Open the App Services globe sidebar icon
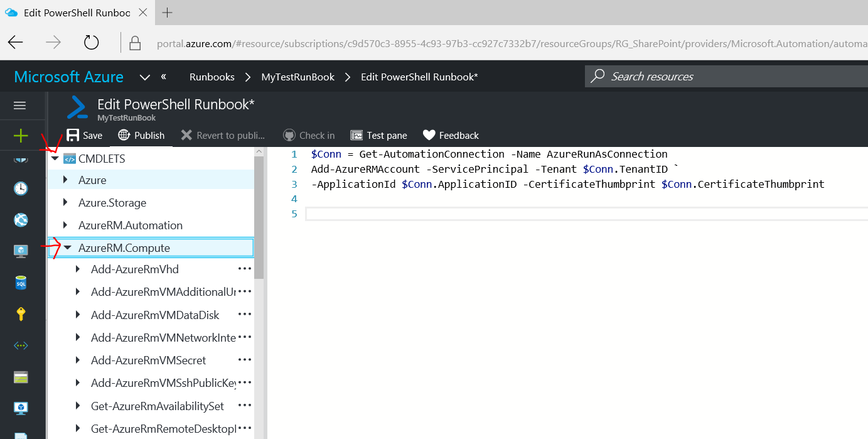 pos(21,220)
